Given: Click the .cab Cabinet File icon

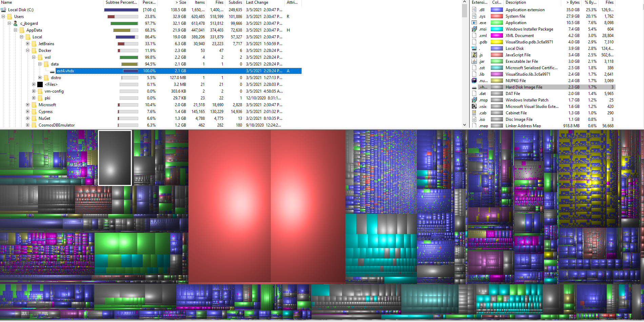Looking at the screenshot, I should (475, 113).
